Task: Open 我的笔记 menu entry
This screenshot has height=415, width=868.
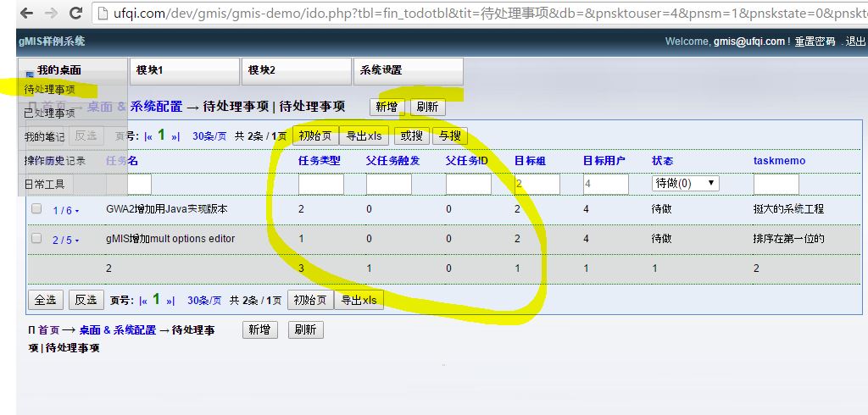Action: [44, 136]
